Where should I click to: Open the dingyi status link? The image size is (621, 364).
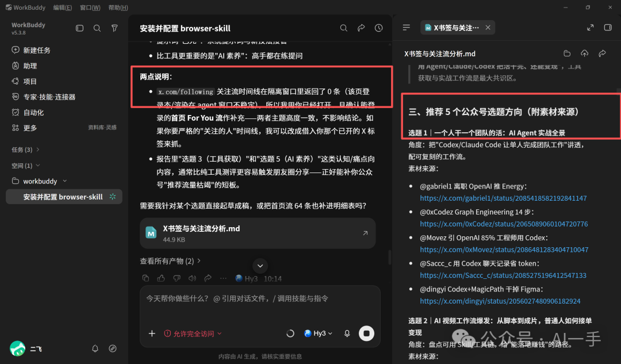[x=500, y=301]
